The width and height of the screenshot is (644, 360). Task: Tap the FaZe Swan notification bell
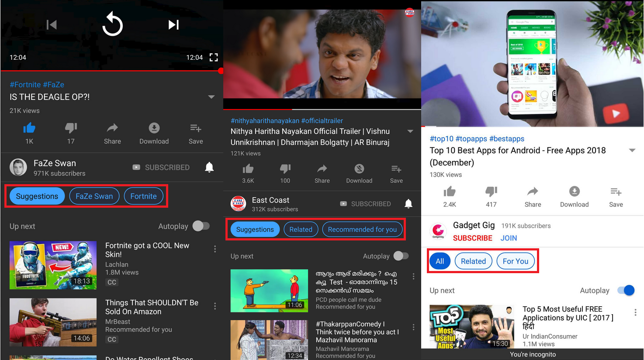point(209,167)
